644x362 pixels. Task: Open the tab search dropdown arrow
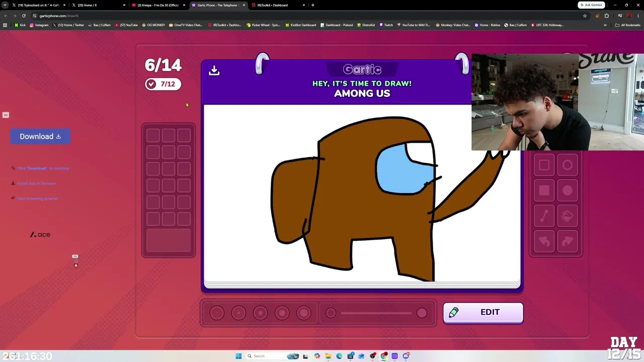[x=5, y=5]
